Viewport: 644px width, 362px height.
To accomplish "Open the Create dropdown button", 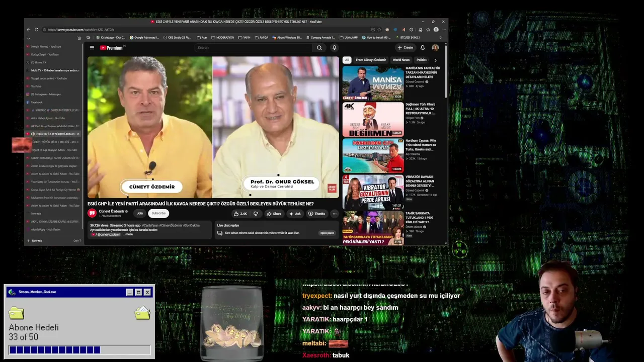I will point(405,48).
